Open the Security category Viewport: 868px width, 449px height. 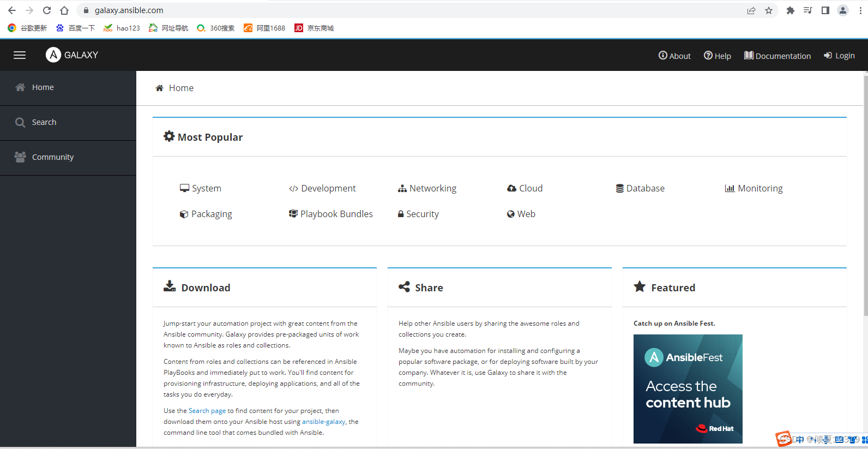(x=418, y=214)
